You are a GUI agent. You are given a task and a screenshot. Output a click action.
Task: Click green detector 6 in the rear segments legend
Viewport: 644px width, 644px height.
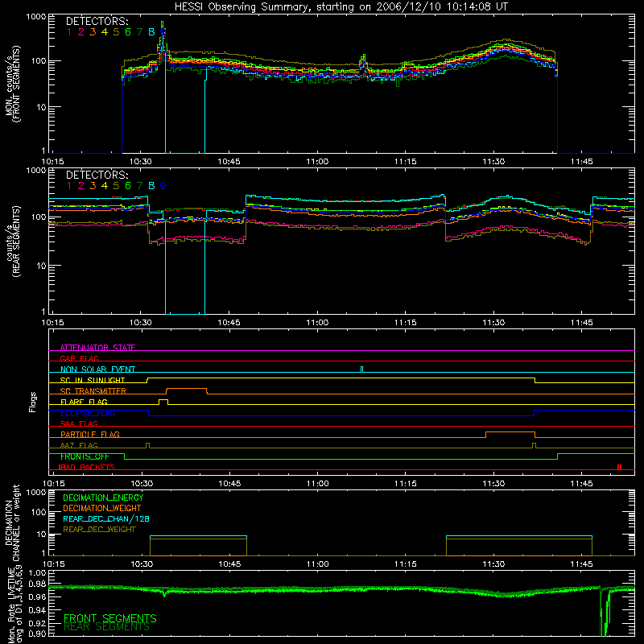(x=128, y=186)
